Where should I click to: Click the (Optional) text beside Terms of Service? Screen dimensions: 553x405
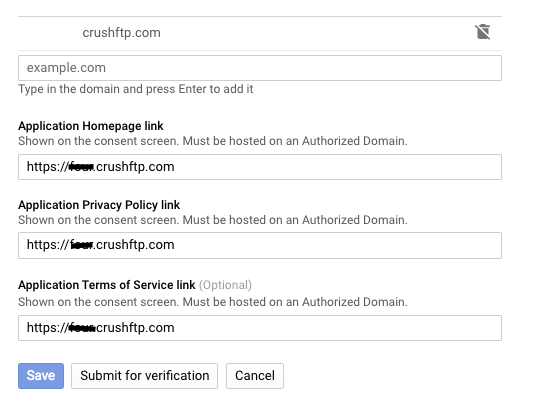225,285
